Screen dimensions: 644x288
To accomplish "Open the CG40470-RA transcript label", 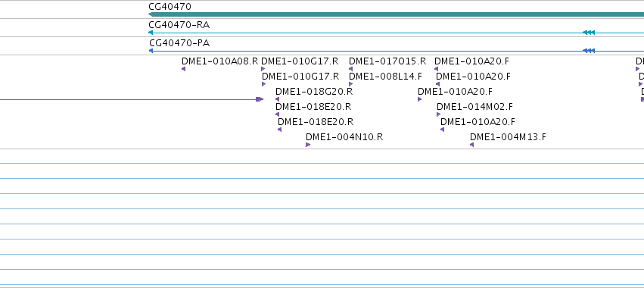I will (x=179, y=25).
